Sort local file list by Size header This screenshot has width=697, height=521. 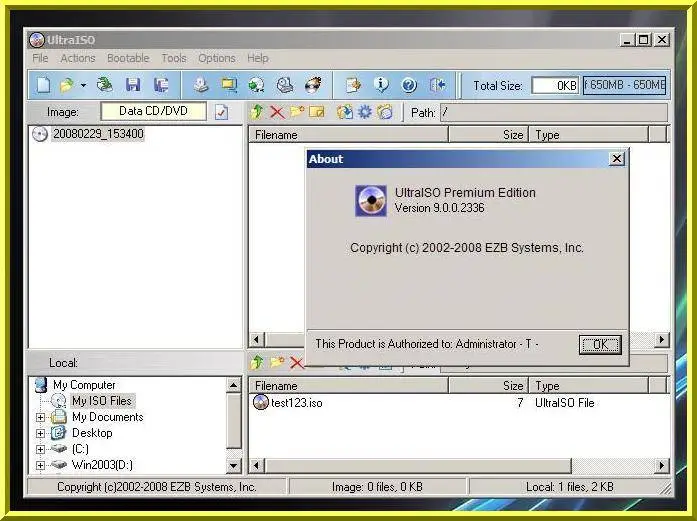click(x=488, y=385)
